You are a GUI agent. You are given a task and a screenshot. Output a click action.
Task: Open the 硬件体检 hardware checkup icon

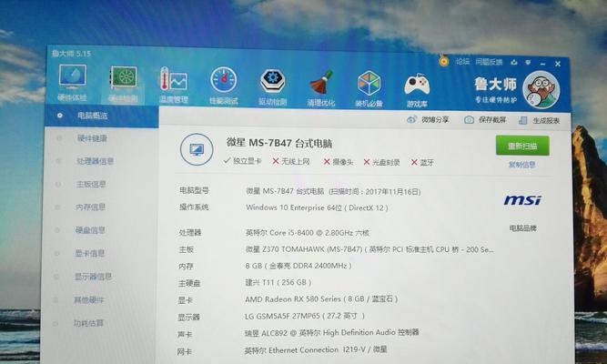(x=73, y=83)
